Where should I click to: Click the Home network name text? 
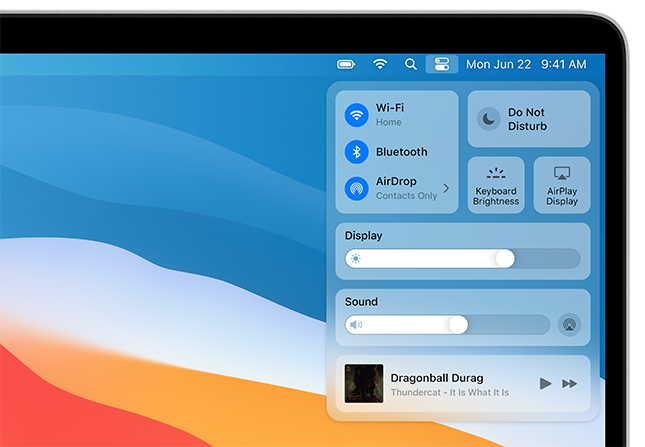click(x=389, y=122)
